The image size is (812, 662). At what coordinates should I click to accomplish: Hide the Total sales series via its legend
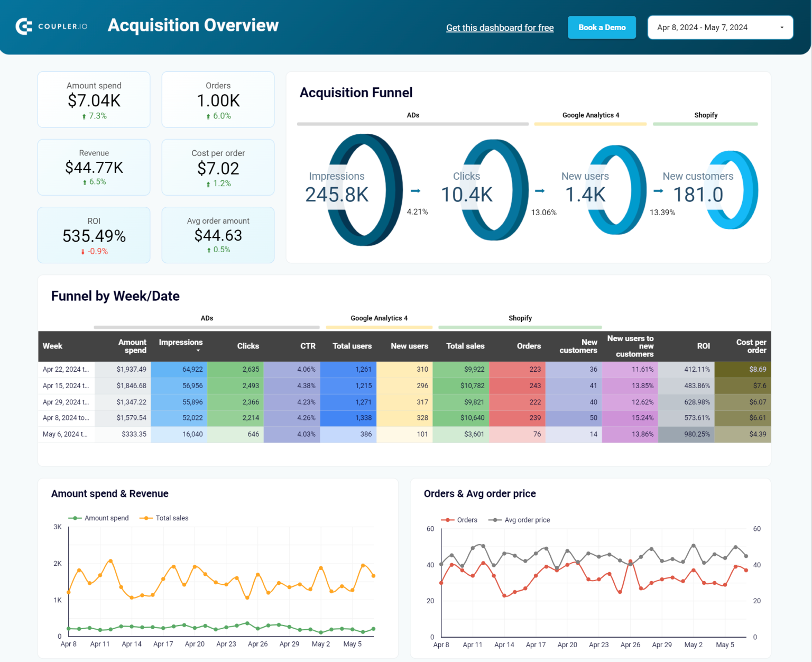164,518
